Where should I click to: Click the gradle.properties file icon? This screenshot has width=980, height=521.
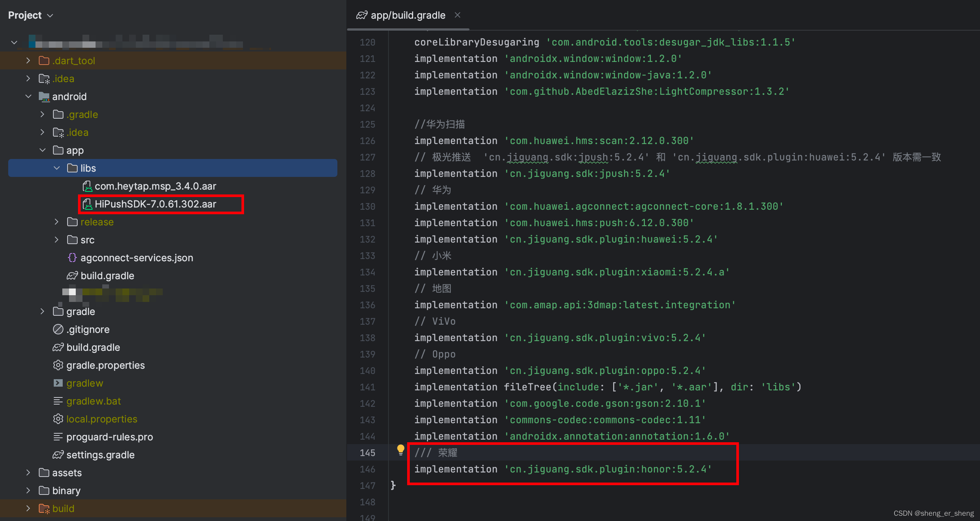coord(58,365)
